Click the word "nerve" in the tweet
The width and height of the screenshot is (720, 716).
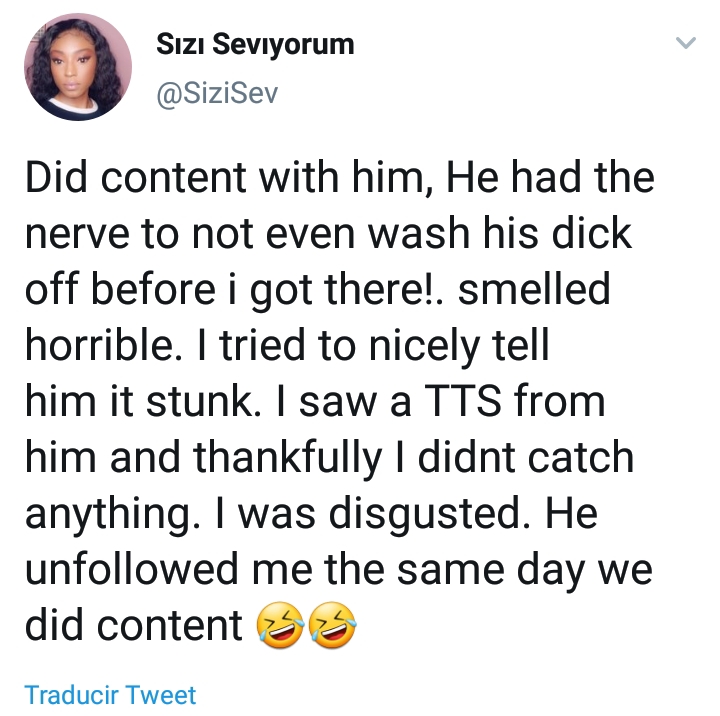tap(77, 234)
